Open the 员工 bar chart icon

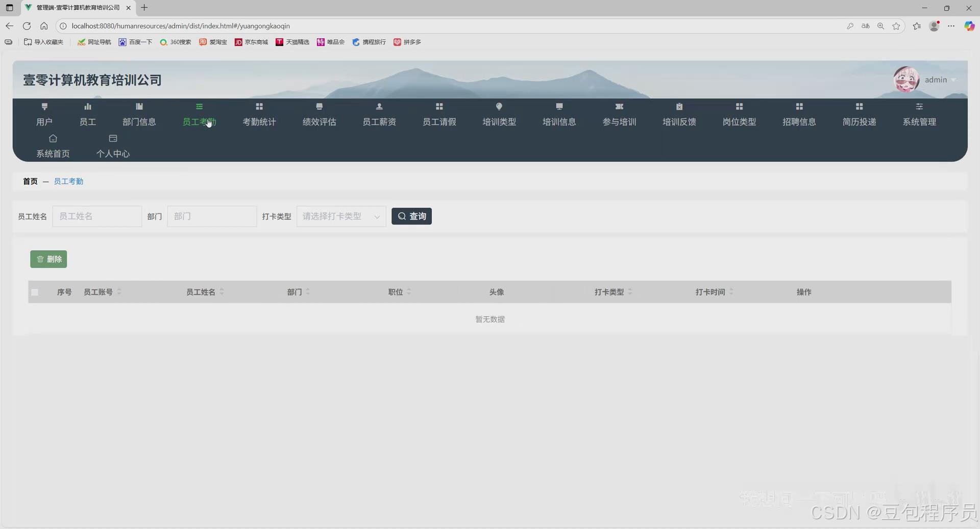pyautogui.click(x=88, y=107)
